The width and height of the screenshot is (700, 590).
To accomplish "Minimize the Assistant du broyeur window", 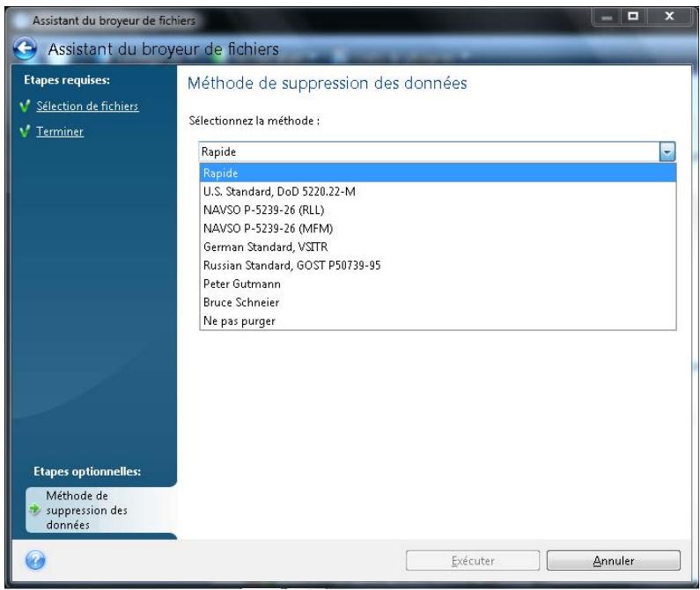I will [607, 17].
